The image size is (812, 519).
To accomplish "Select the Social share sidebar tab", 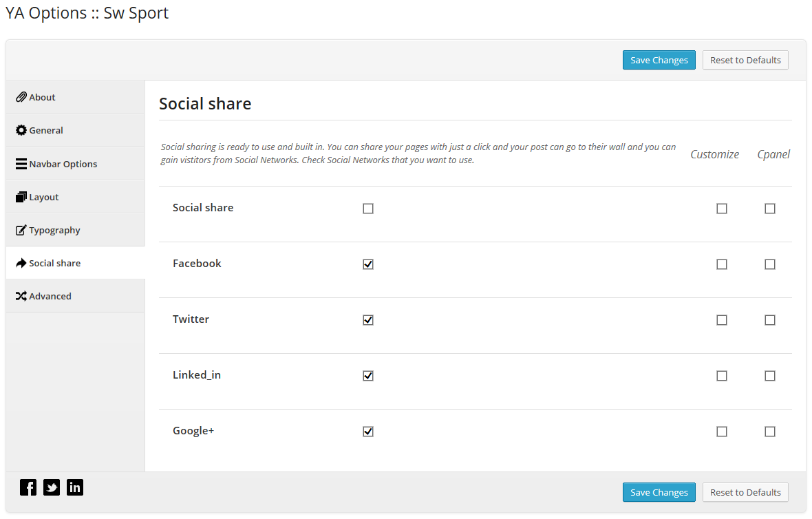I will [76, 263].
